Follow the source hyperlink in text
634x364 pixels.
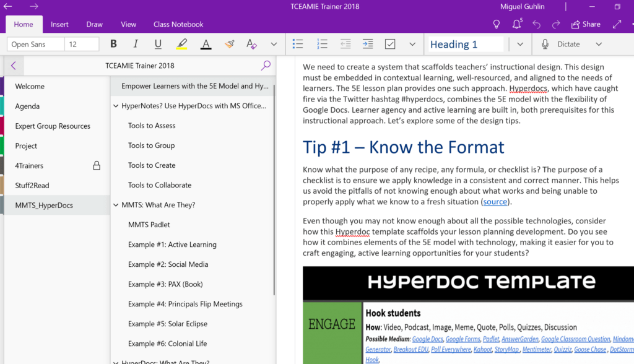(x=495, y=201)
